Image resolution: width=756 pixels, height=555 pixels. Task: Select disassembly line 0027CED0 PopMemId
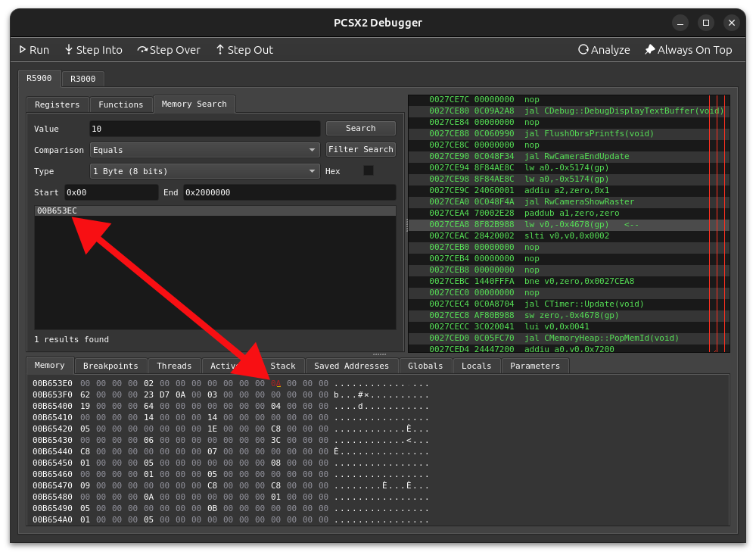coord(569,338)
